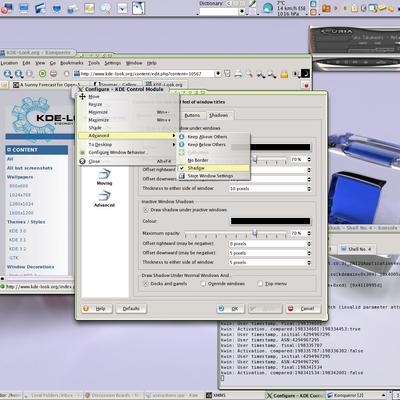
Task: Toggle Keep Above Others in Advanced submenu
Action: click(214, 137)
